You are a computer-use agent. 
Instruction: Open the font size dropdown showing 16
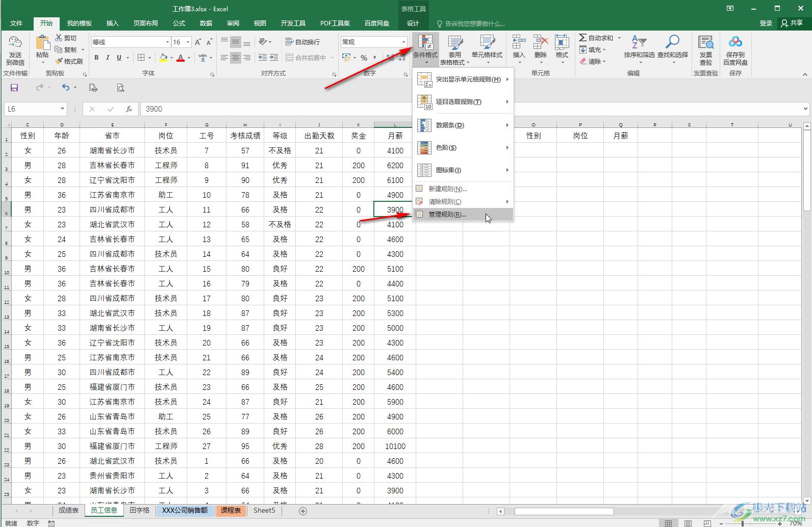[x=188, y=42]
